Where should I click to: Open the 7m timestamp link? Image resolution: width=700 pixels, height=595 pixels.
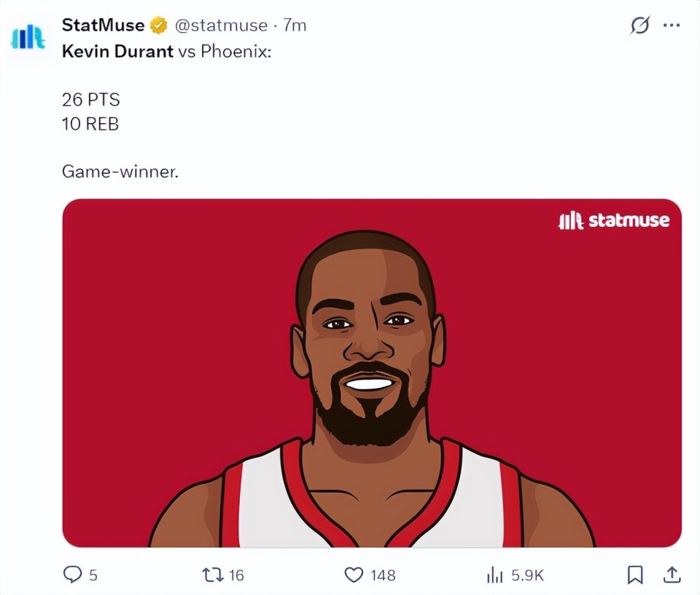point(295,26)
